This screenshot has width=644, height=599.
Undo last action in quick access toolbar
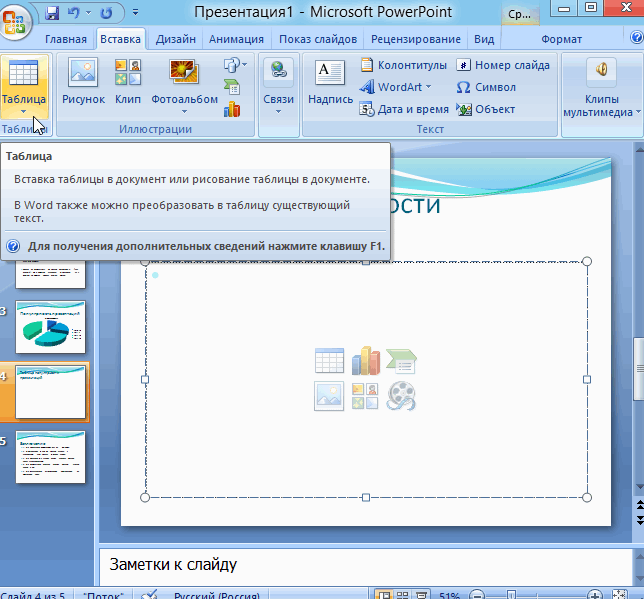(x=74, y=13)
